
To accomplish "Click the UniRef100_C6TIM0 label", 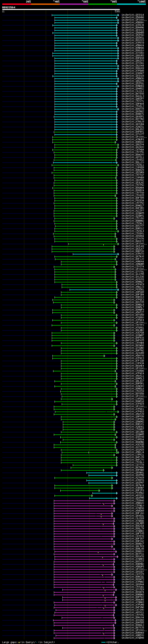I will (x=133, y=610).
